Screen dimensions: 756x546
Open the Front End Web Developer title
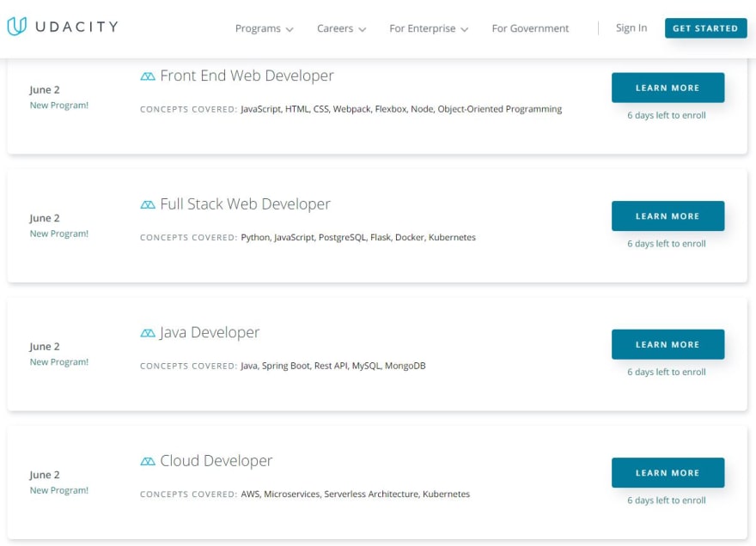click(247, 76)
